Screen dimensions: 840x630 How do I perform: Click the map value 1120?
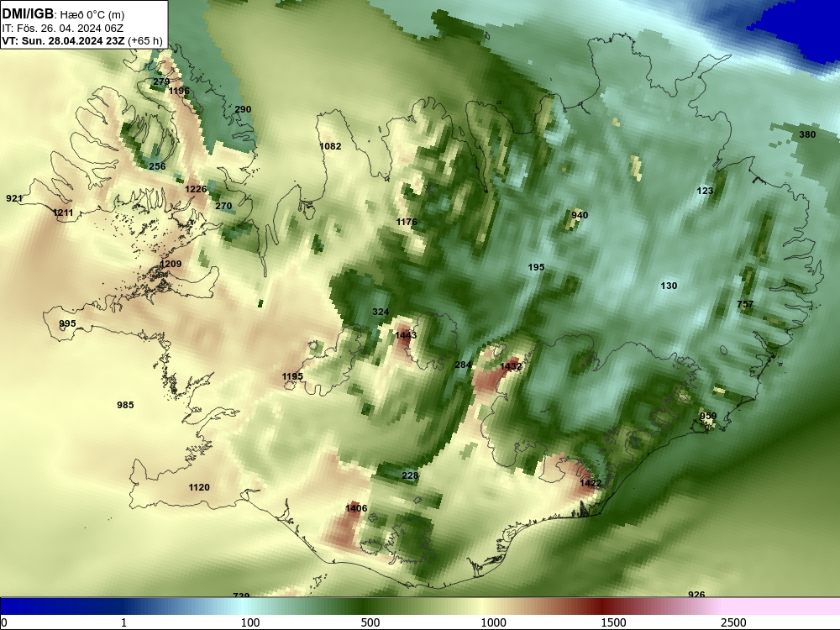[199, 487]
